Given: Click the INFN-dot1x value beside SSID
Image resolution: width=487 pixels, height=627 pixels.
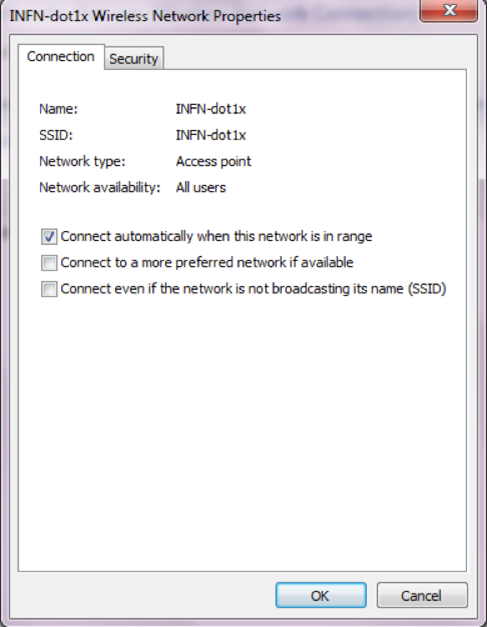Looking at the screenshot, I should [x=211, y=135].
